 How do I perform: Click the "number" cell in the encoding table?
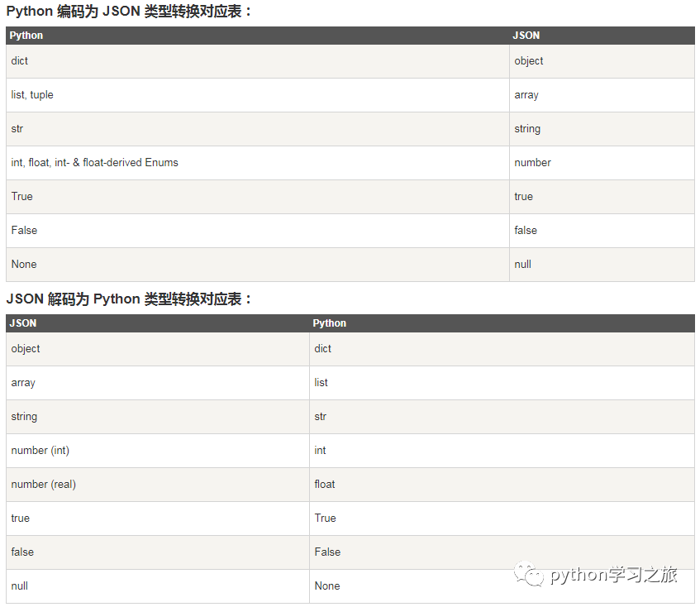pos(602,163)
